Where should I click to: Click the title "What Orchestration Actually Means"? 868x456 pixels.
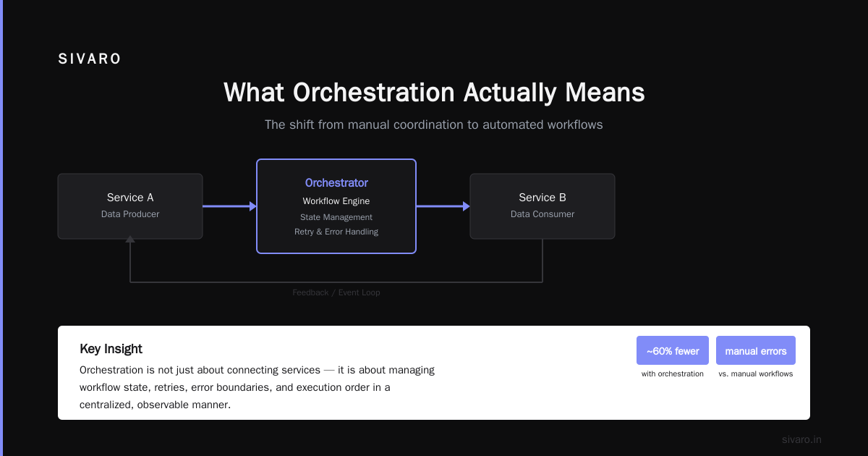(434, 93)
